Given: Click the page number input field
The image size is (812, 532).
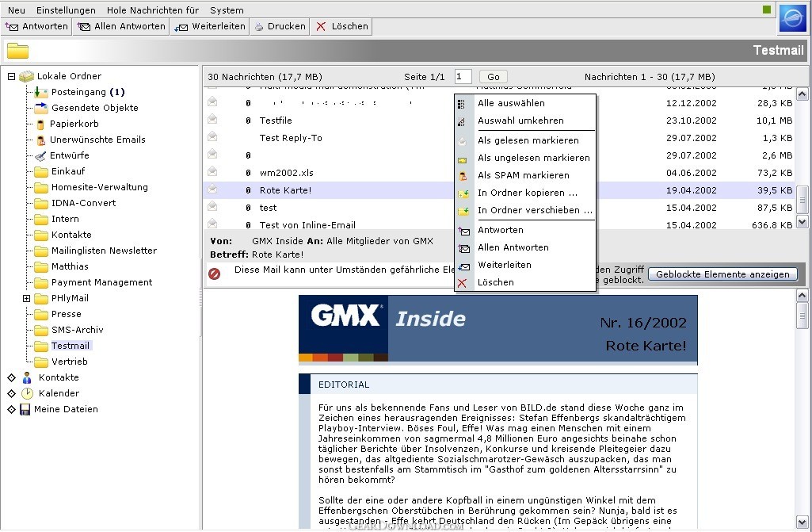Looking at the screenshot, I should pos(463,77).
